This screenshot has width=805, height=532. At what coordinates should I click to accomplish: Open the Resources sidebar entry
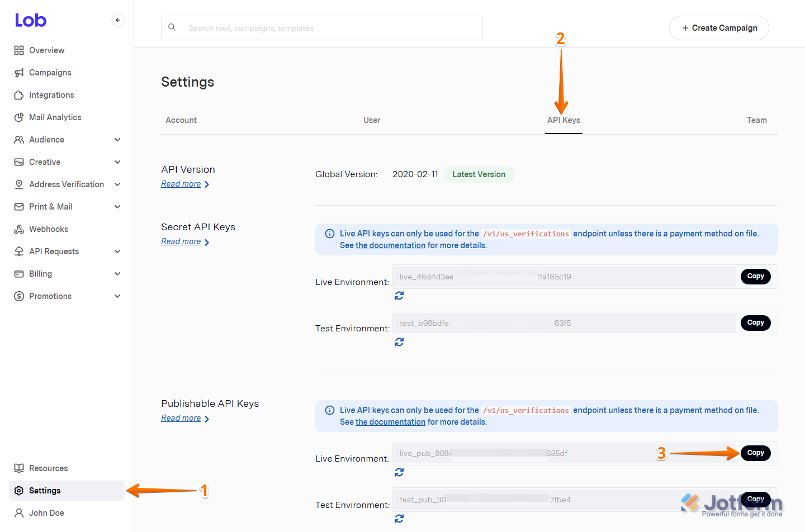[49, 468]
